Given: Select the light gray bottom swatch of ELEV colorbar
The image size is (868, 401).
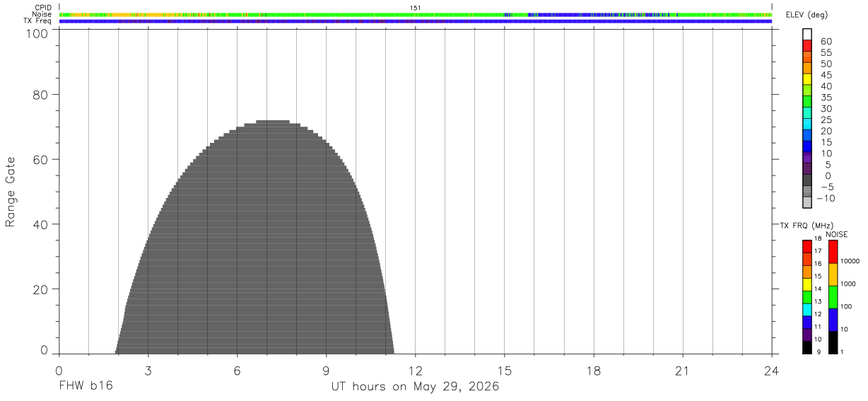Looking at the screenshot, I should pos(807,202).
